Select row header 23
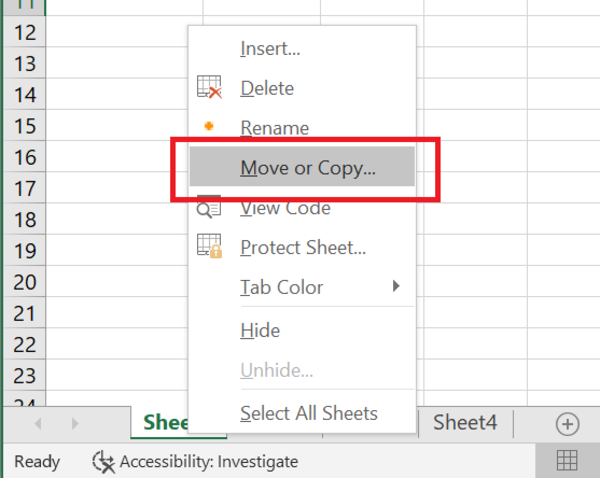 coord(24,375)
